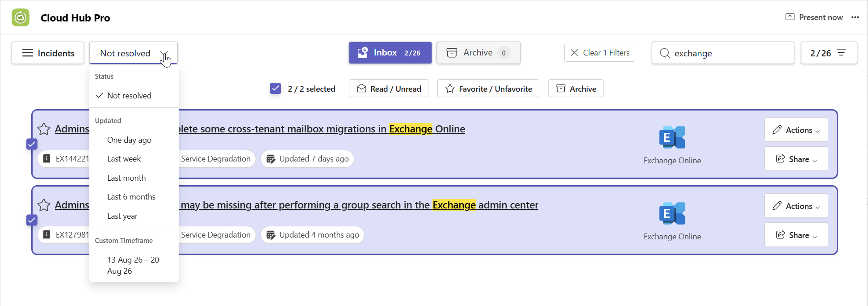
Task: Click the 2 / 2 selected text
Action: 311,89
